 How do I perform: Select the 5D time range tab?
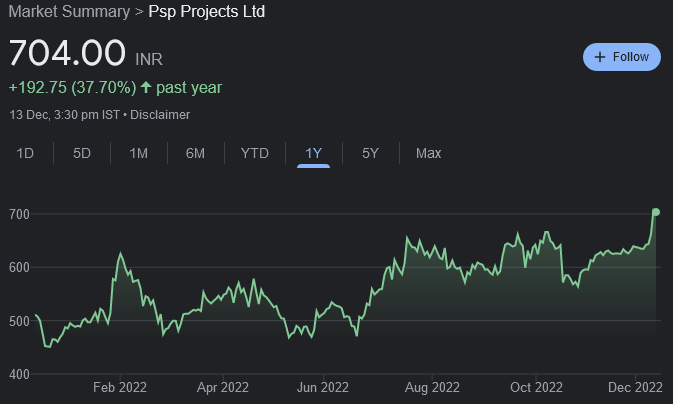(82, 153)
